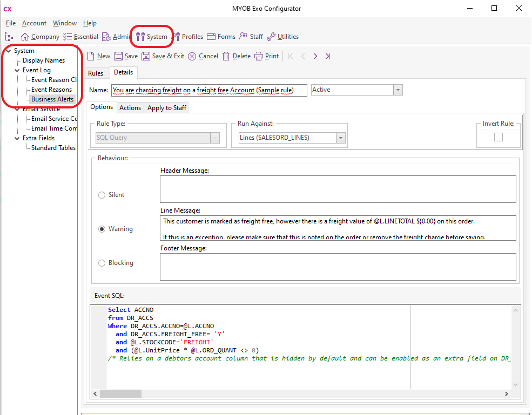
Task: Go to the next record
Action: (x=315, y=56)
